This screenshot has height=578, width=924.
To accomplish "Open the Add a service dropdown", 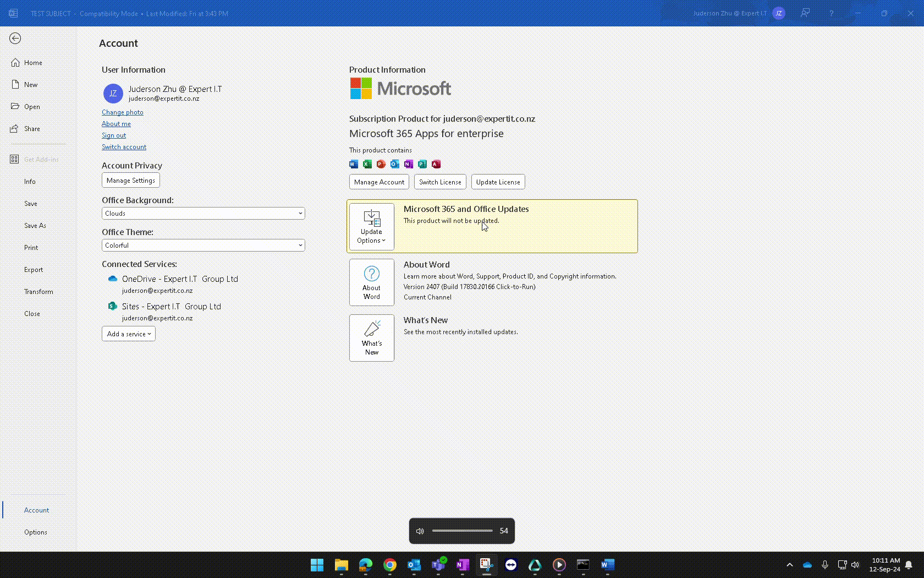I will tap(129, 334).
